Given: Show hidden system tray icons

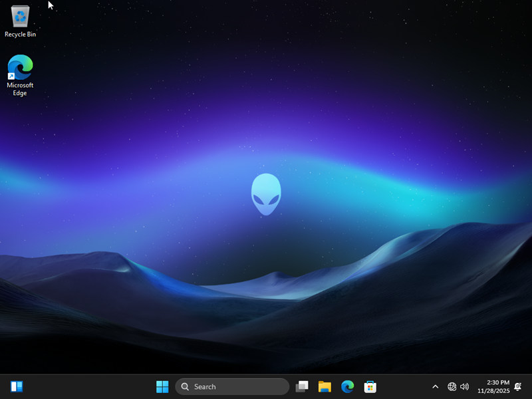Looking at the screenshot, I should pos(436,386).
